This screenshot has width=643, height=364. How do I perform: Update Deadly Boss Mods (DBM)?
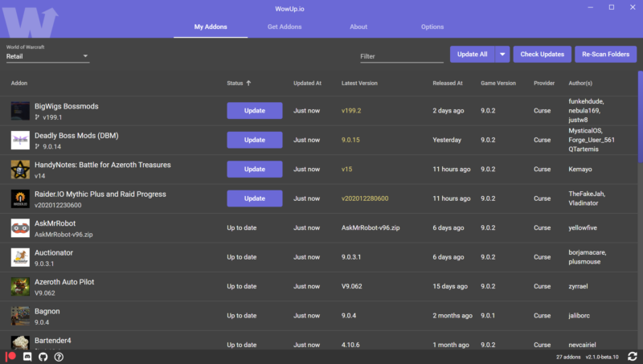tap(255, 140)
